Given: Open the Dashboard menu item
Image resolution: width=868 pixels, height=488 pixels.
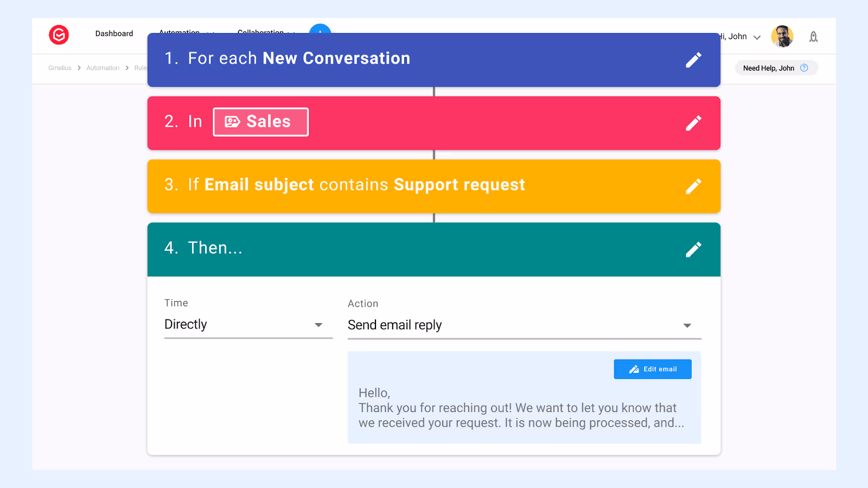Looking at the screenshot, I should 114,34.
